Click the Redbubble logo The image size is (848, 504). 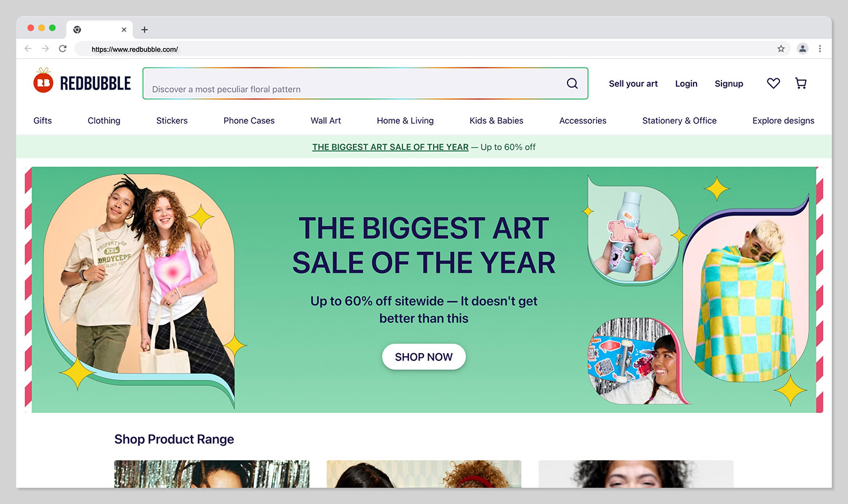point(82,82)
